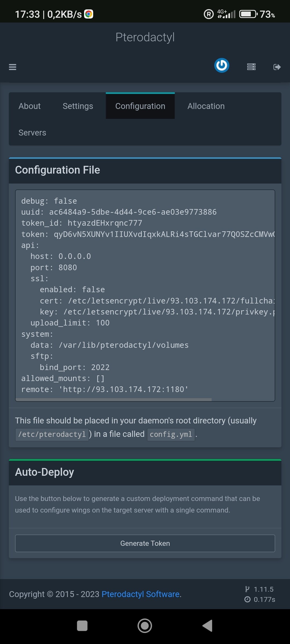
Task: Select the Configuration tab
Action: [x=140, y=106]
